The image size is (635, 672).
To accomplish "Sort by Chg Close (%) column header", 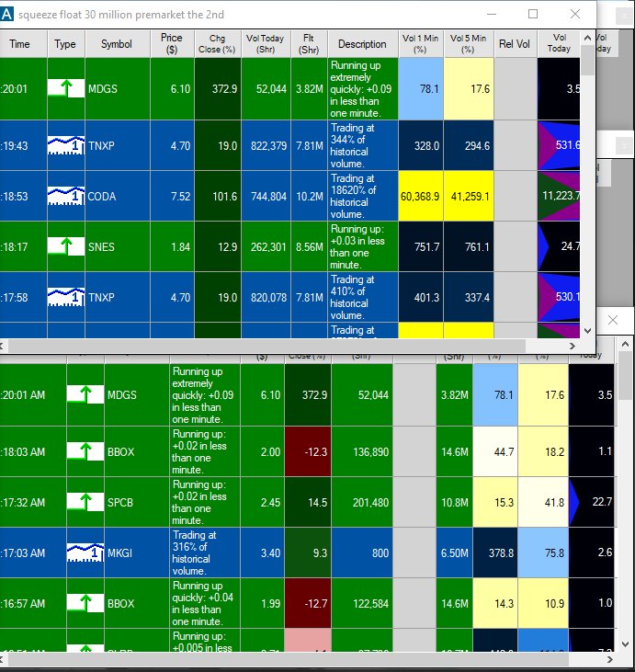I will coord(218,44).
